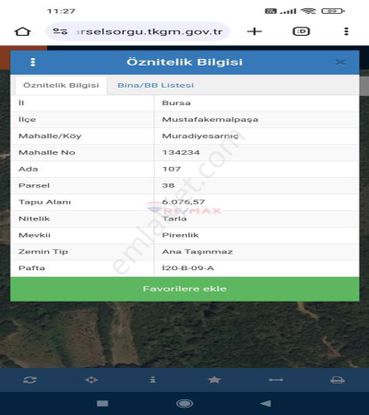Tap Android recent apps button
This screenshot has width=369, height=415.
click(x=102, y=404)
